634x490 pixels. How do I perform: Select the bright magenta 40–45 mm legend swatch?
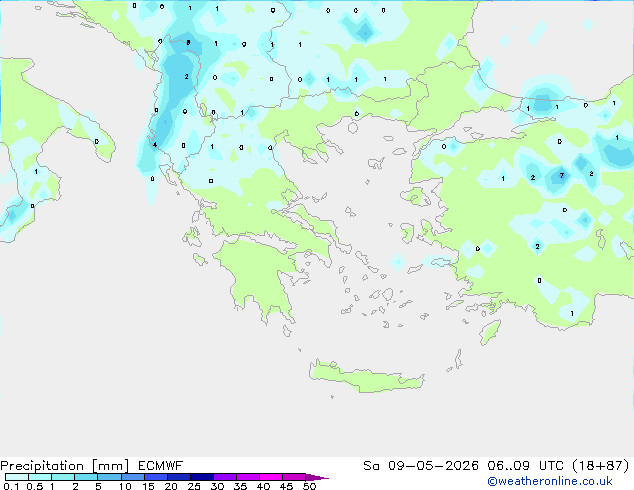(x=271, y=477)
